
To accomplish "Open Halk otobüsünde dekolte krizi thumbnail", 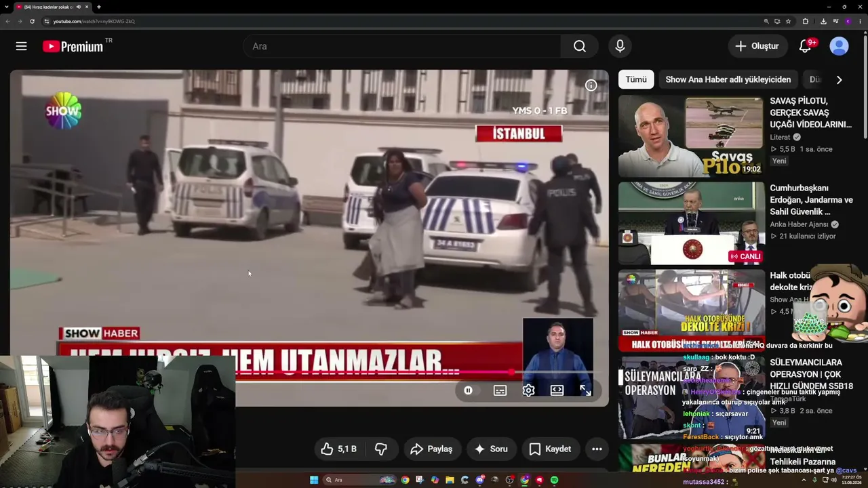I will [x=691, y=310].
